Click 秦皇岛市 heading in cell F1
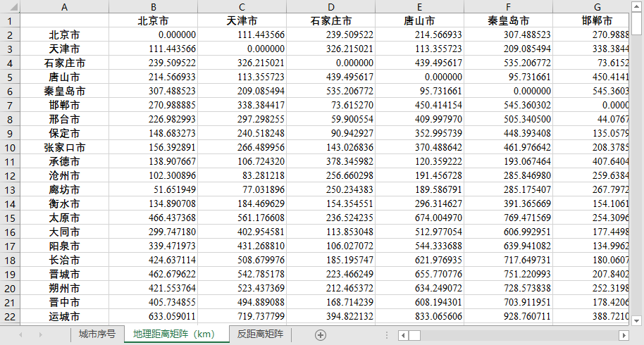644x345 pixels. (x=508, y=20)
